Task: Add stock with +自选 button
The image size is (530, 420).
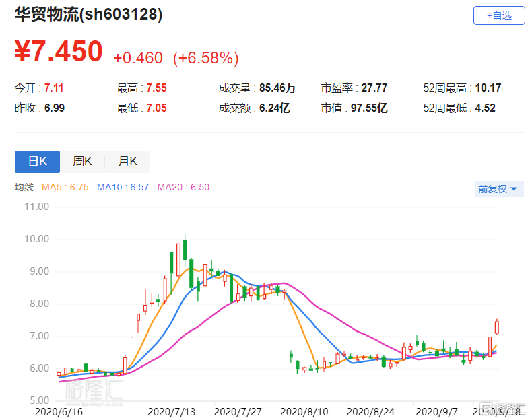Action: pos(499,15)
